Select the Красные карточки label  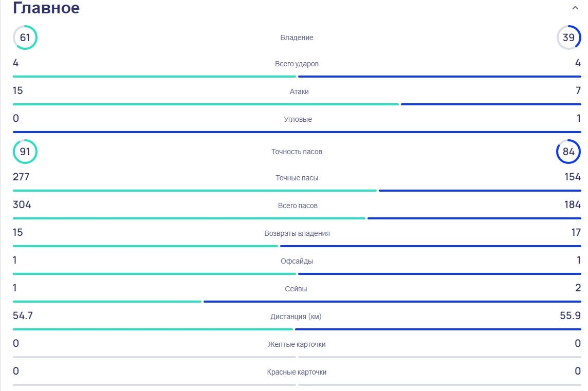click(297, 372)
